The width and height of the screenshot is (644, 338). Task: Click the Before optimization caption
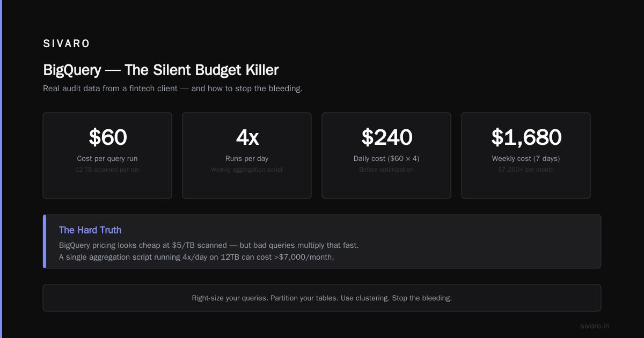(x=386, y=170)
